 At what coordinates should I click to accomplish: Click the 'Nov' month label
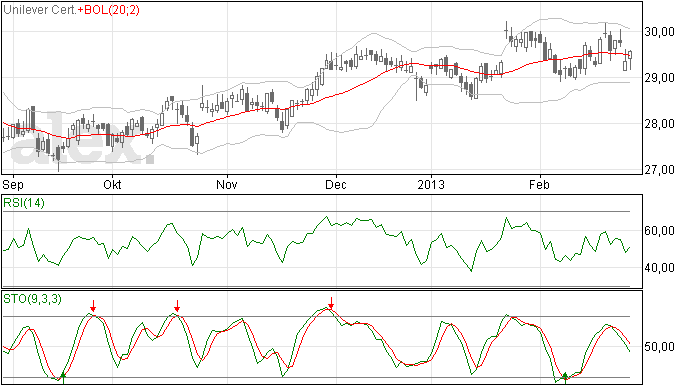227,184
